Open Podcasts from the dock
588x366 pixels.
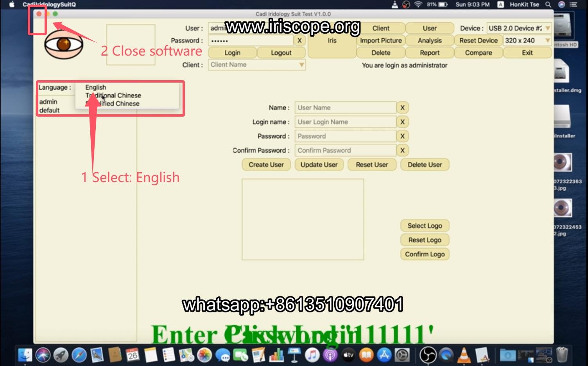pyautogui.click(x=330, y=355)
